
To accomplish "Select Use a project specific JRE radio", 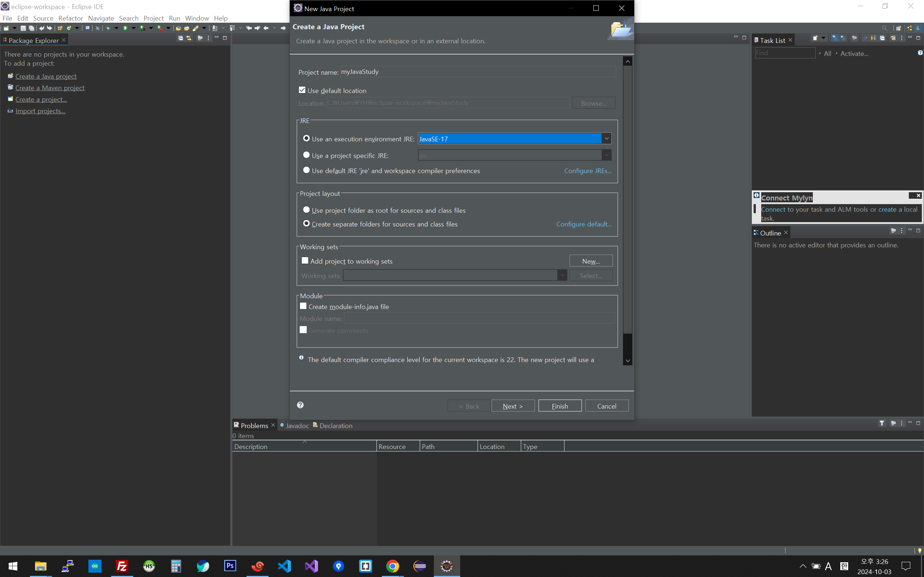I will [x=306, y=155].
